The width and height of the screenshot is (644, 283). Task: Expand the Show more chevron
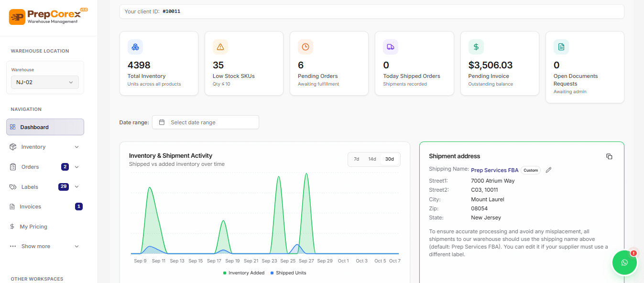click(76, 246)
